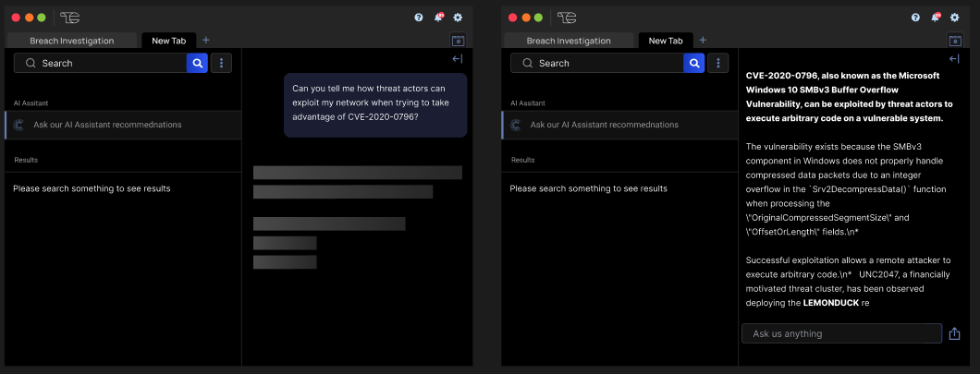
Task: Click the Results label in right window
Action: coord(522,160)
